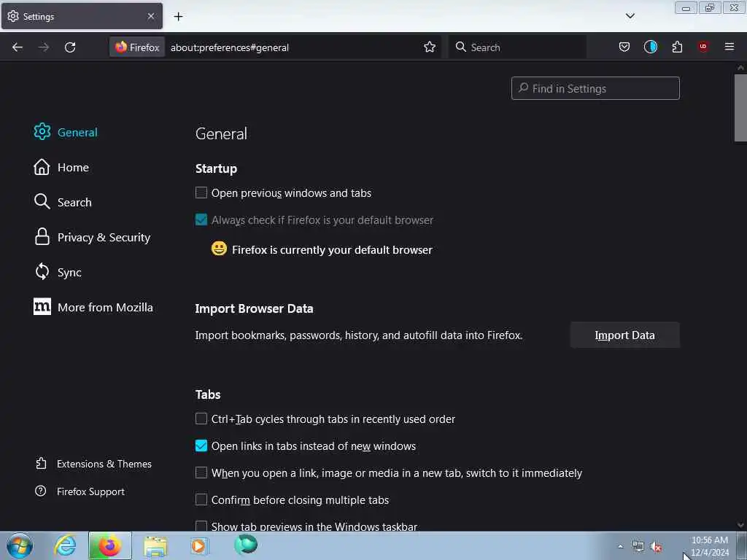The image size is (747, 560).
Task: Click the toolbar Search box
Action: 517,47
